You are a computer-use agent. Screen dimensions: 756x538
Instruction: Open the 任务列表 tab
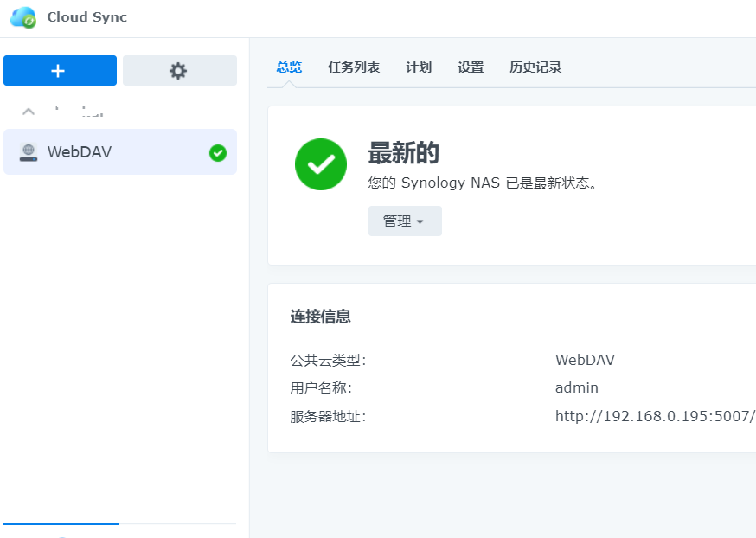pos(354,67)
